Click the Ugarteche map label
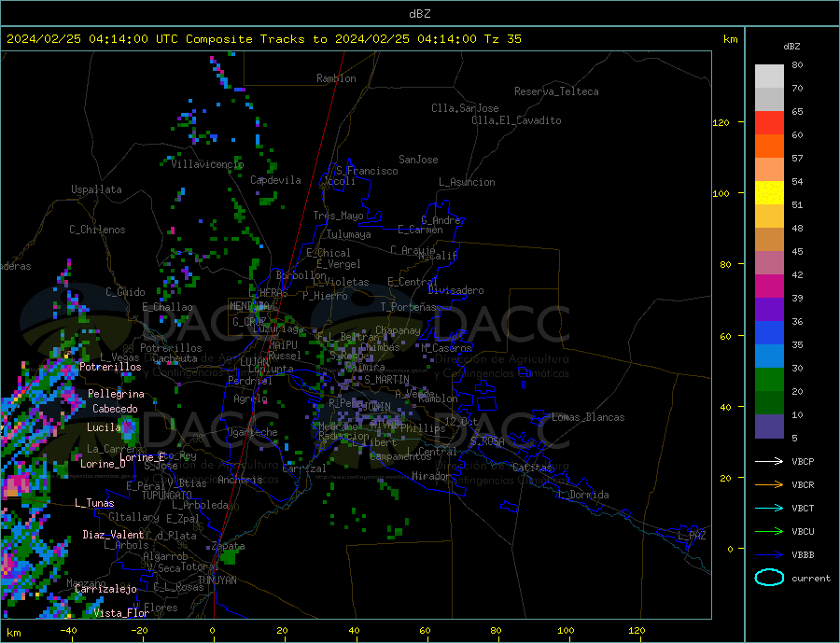The width and height of the screenshot is (840, 643). [x=252, y=432]
